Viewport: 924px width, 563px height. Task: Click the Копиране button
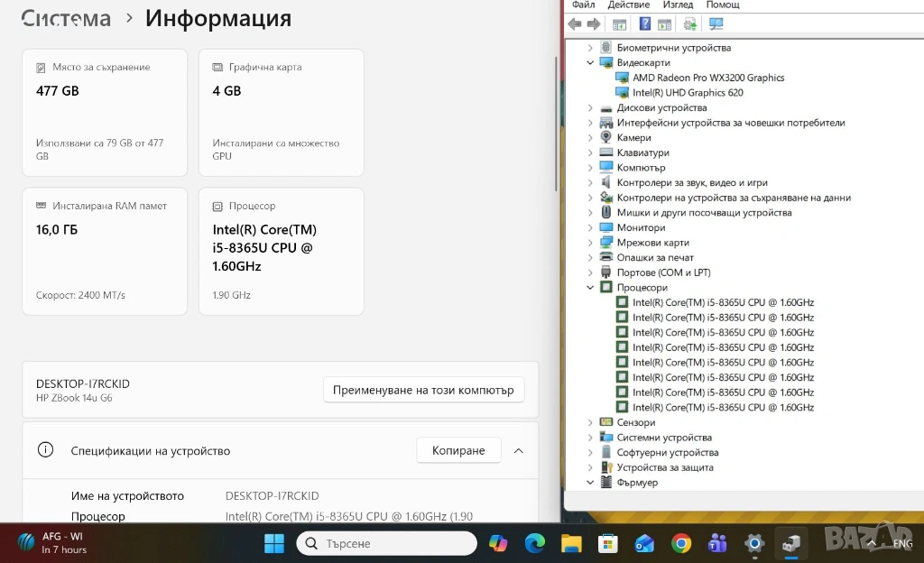[458, 450]
